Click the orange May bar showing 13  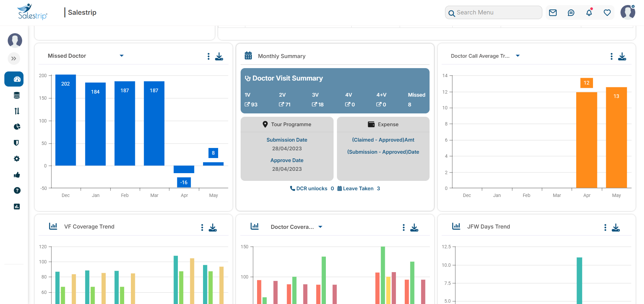(616, 138)
